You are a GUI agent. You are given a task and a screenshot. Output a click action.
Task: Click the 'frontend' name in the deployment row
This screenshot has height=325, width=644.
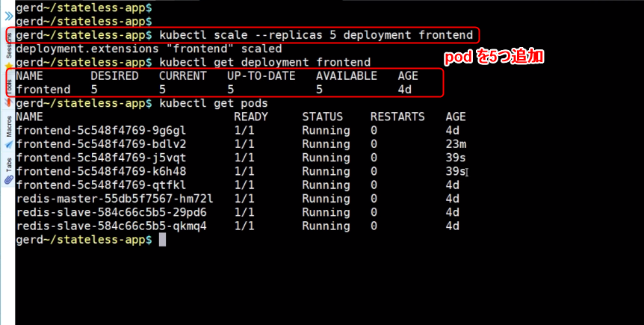pos(43,90)
